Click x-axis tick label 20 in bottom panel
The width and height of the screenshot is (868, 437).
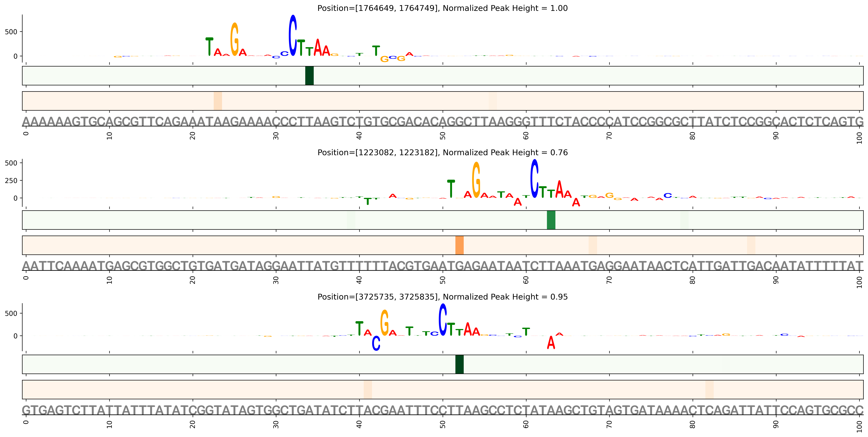pos(192,424)
